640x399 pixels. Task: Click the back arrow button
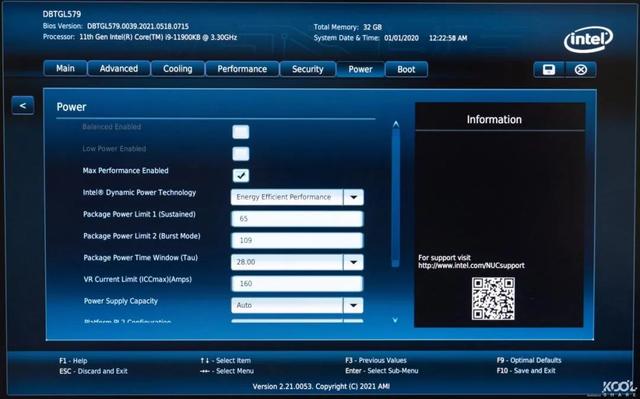23,106
